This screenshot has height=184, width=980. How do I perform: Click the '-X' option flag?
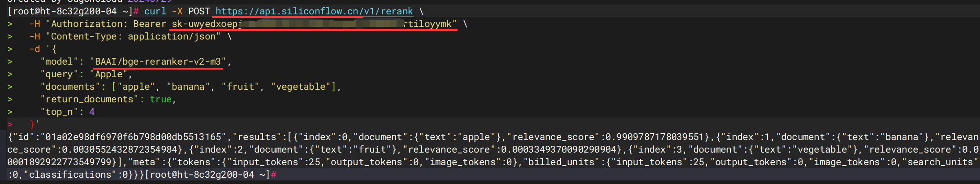[177, 11]
